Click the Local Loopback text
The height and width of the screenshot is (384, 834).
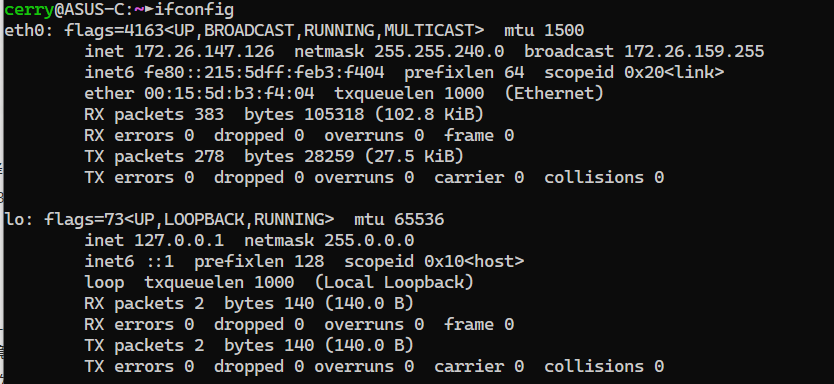tap(394, 282)
